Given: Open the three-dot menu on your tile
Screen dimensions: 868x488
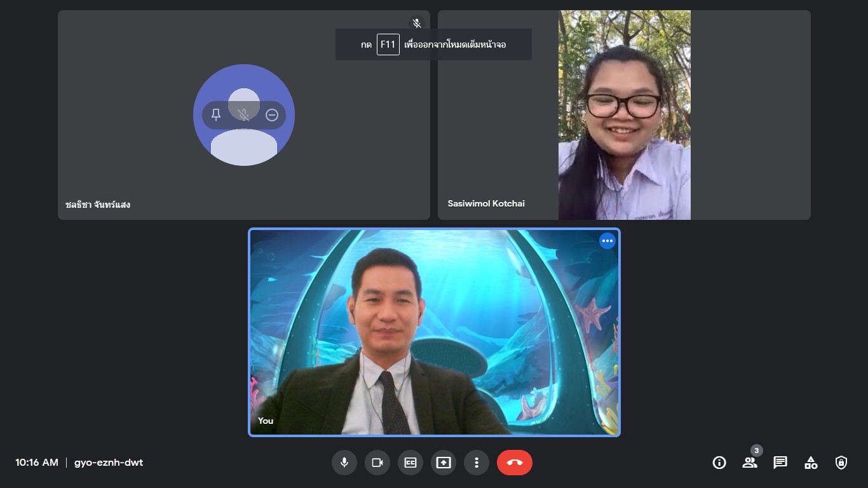Looking at the screenshot, I should (x=607, y=241).
